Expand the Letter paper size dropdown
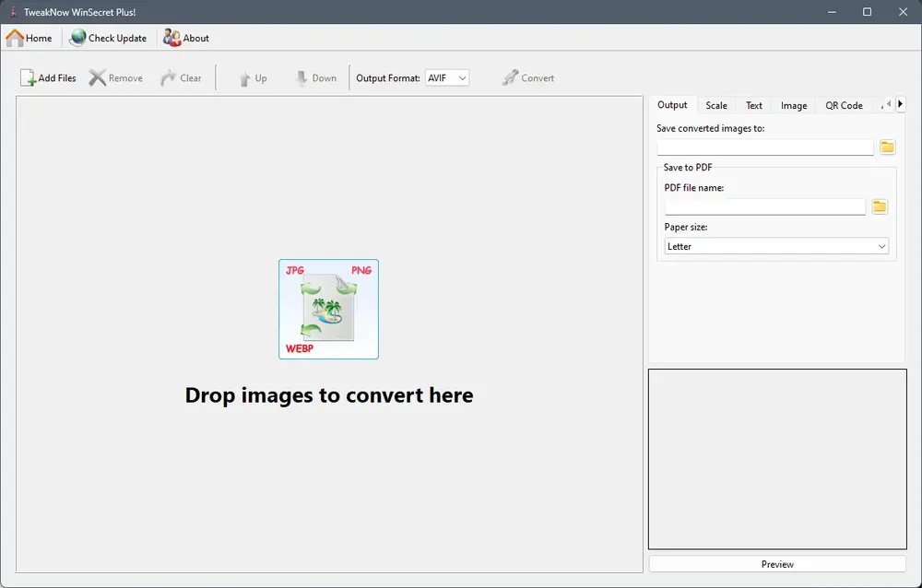Viewport: 922px width, 588px height. coord(776,246)
